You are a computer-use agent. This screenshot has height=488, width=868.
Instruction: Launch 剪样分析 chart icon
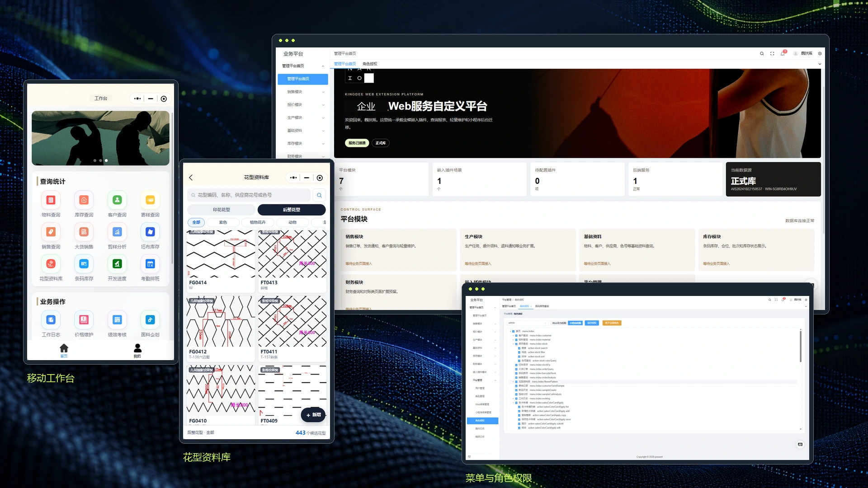tap(117, 232)
